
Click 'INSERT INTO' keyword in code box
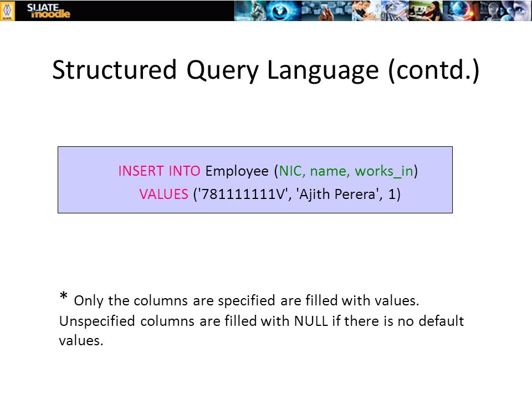pyautogui.click(x=159, y=171)
